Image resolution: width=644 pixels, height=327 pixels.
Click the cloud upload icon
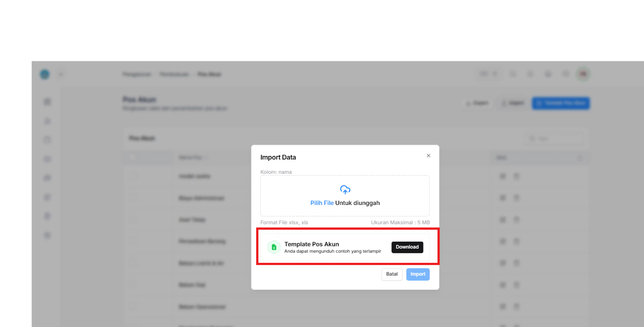pyautogui.click(x=345, y=190)
